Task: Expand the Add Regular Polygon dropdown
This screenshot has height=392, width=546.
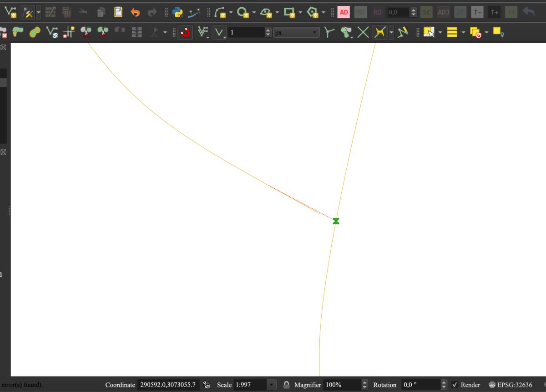Action: click(x=324, y=12)
